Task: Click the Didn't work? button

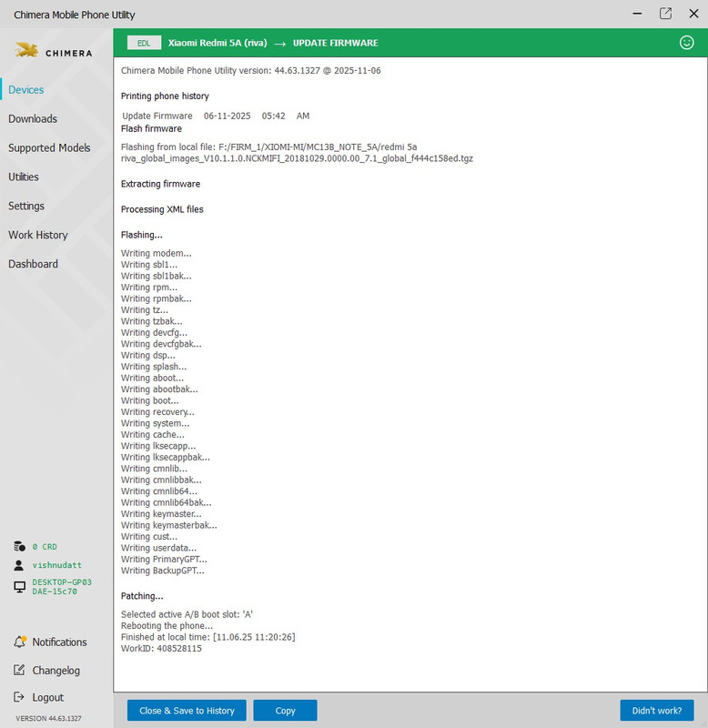Action: (657, 711)
